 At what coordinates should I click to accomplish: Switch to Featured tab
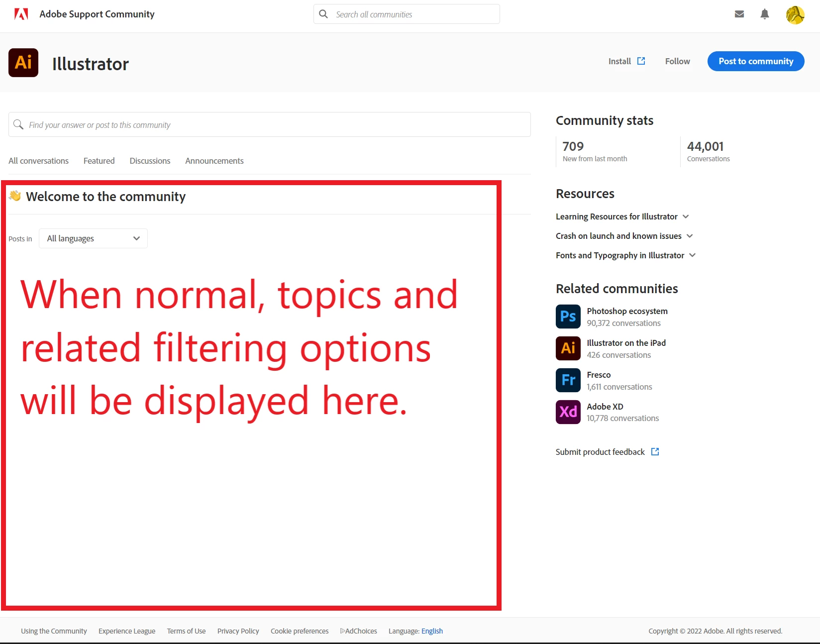pyautogui.click(x=99, y=161)
